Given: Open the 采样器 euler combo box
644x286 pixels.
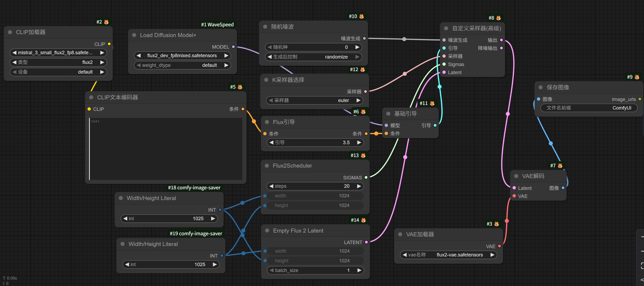Looking at the screenshot, I should point(314,100).
